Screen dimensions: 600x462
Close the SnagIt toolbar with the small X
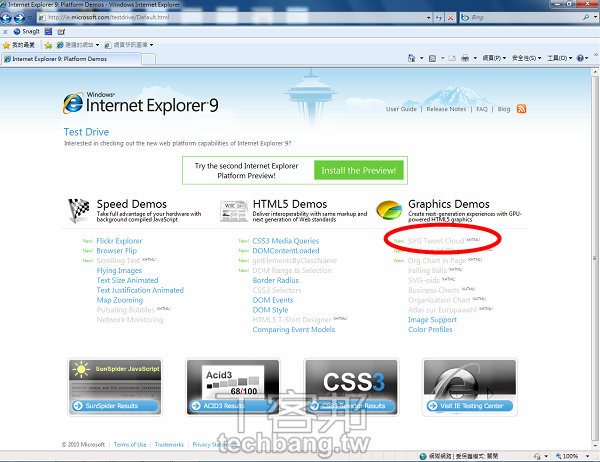click(5, 32)
